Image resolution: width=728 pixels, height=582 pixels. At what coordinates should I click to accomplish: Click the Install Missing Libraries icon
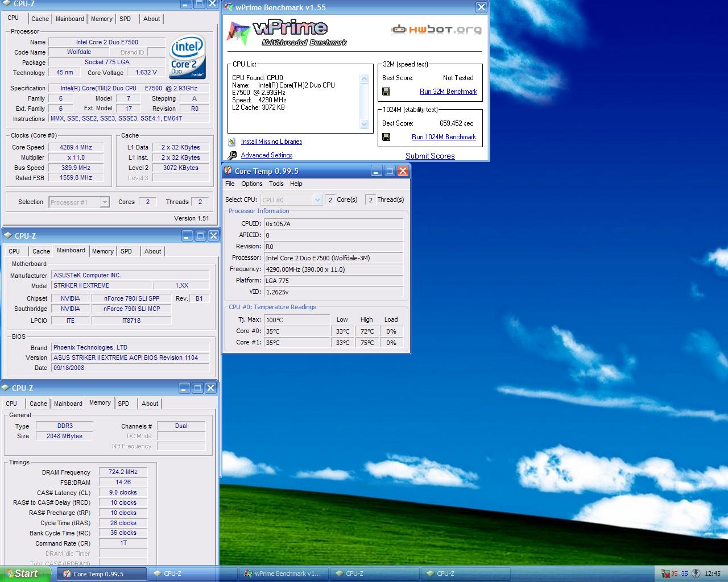pyautogui.click(x=232, y=142)
